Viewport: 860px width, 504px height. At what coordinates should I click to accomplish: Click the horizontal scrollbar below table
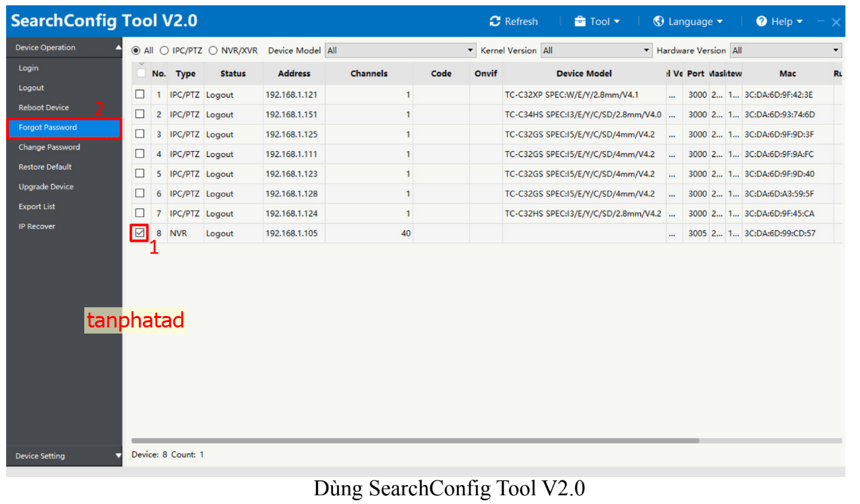pyautogui.click(x=415, y=441)
